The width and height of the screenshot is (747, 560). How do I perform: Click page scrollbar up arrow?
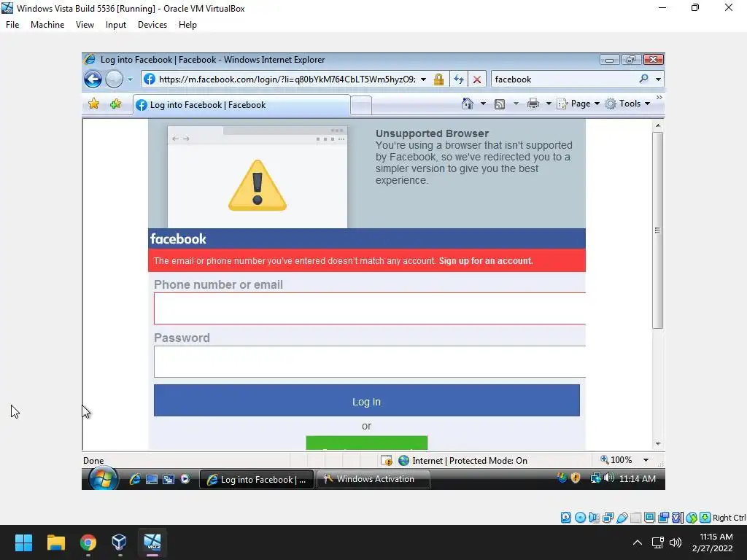[658, 125]
